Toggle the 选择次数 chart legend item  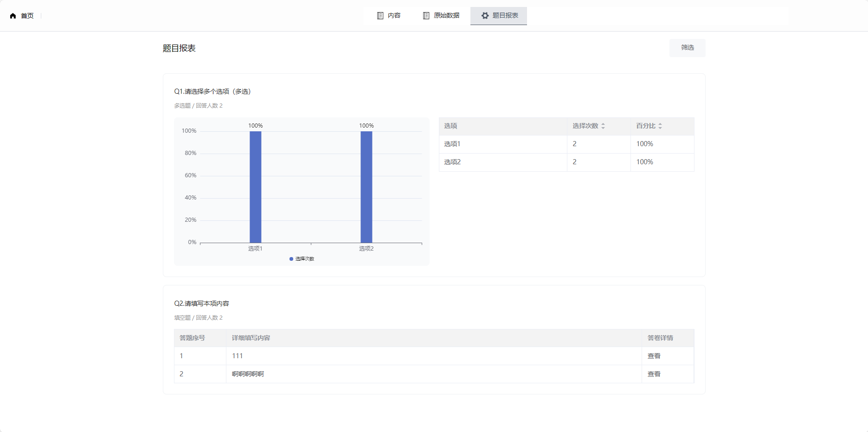click(x=302, y=259)
